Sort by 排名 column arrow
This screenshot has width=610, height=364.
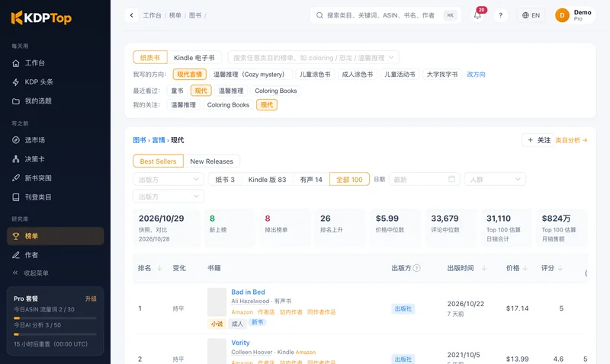159,268
